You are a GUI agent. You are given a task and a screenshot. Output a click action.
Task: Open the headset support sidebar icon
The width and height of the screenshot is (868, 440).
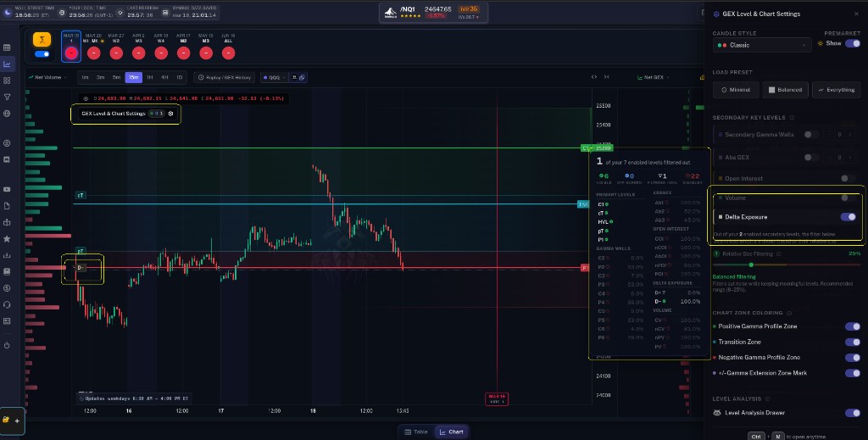pyautogui.click(x=7, y=304)
